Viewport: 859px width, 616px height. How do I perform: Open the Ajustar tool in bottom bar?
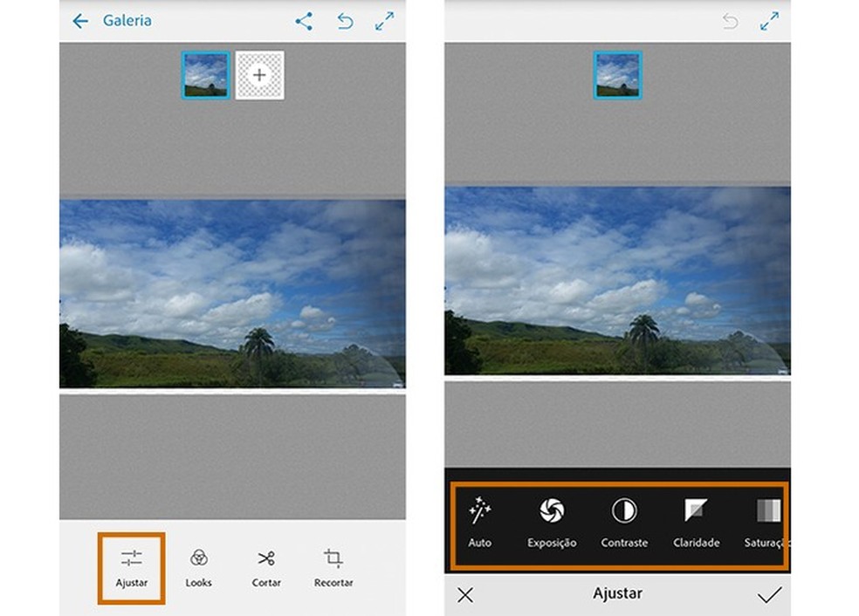132,568
